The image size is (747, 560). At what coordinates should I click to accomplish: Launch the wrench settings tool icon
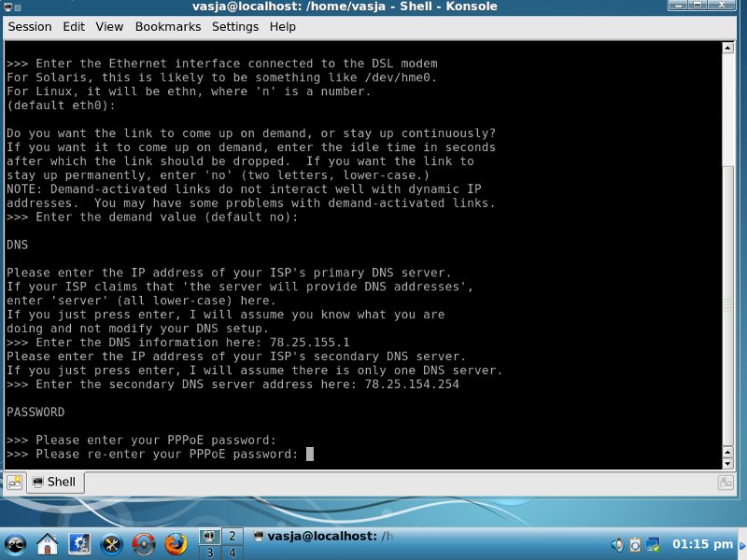[111, 542]
